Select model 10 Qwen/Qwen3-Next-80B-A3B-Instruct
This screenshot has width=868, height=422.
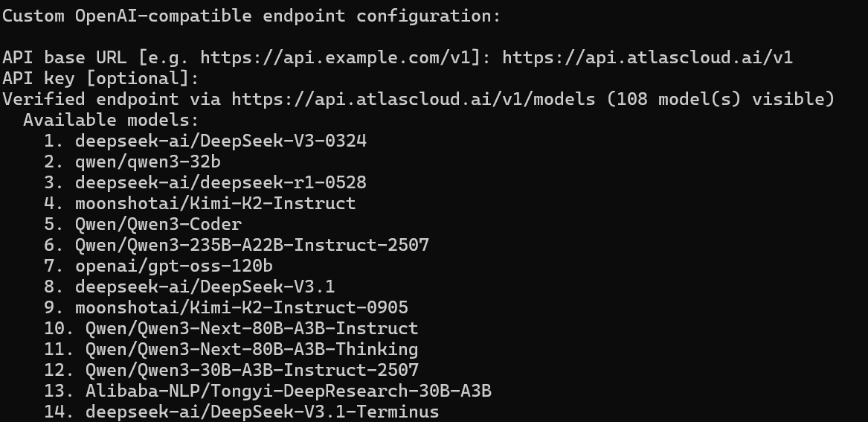[251, 328]
